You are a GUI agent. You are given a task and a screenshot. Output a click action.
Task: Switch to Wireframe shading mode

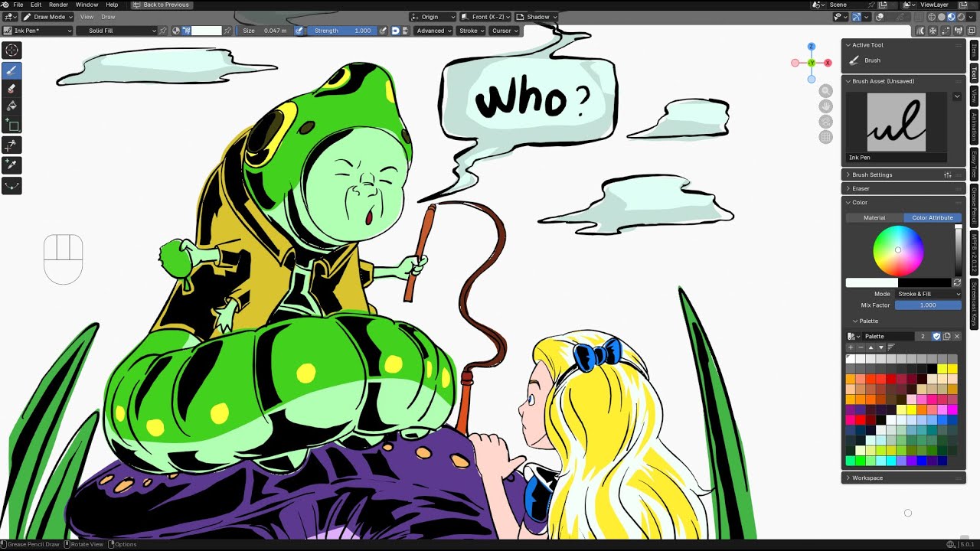coord(933,17)
